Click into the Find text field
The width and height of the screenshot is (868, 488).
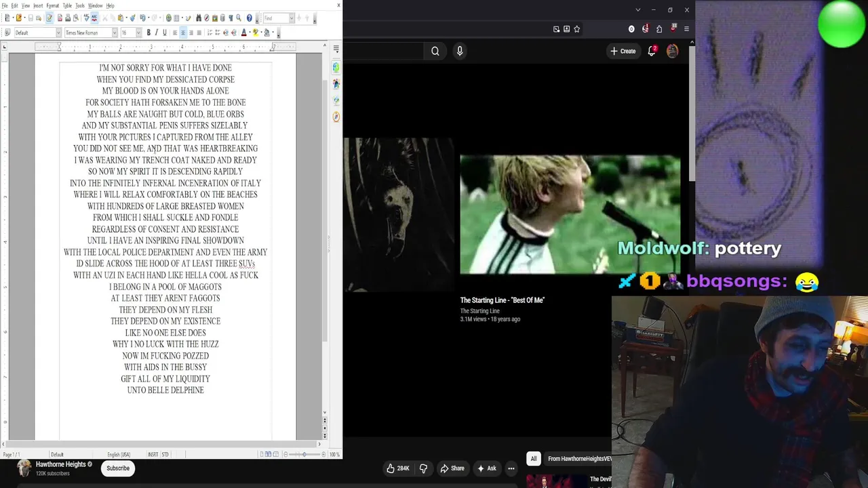point(276,18)
